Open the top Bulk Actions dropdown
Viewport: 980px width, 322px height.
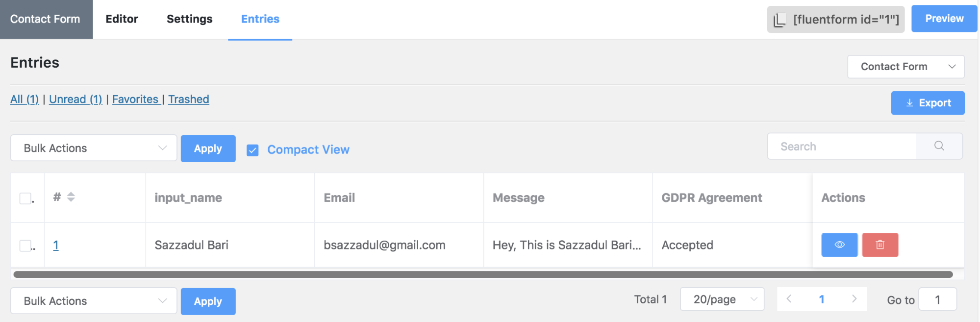pos(94,148)
